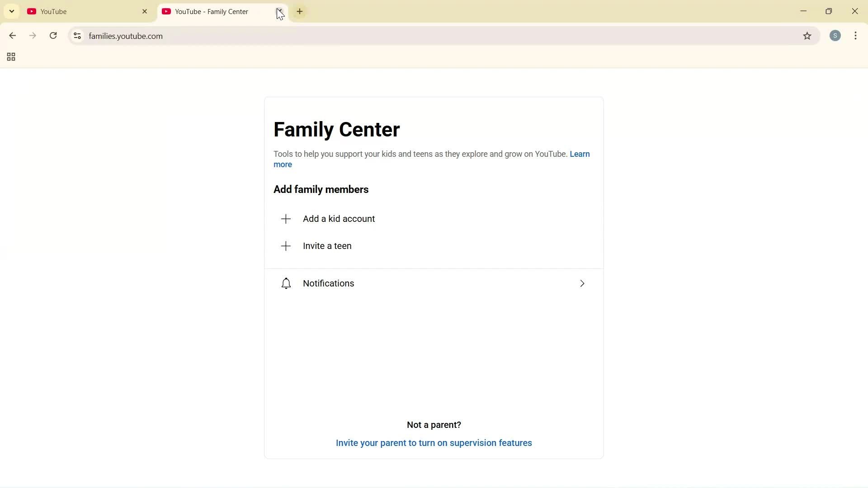Screen dimensions: 868x488
Task: Click the grid icon below the toolbar
Action: (11, 56)
